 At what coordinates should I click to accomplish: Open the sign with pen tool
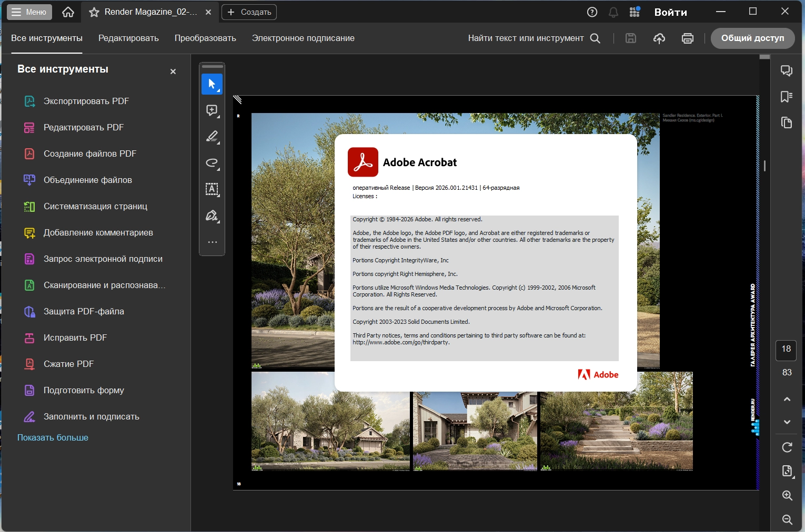(212, 216)
